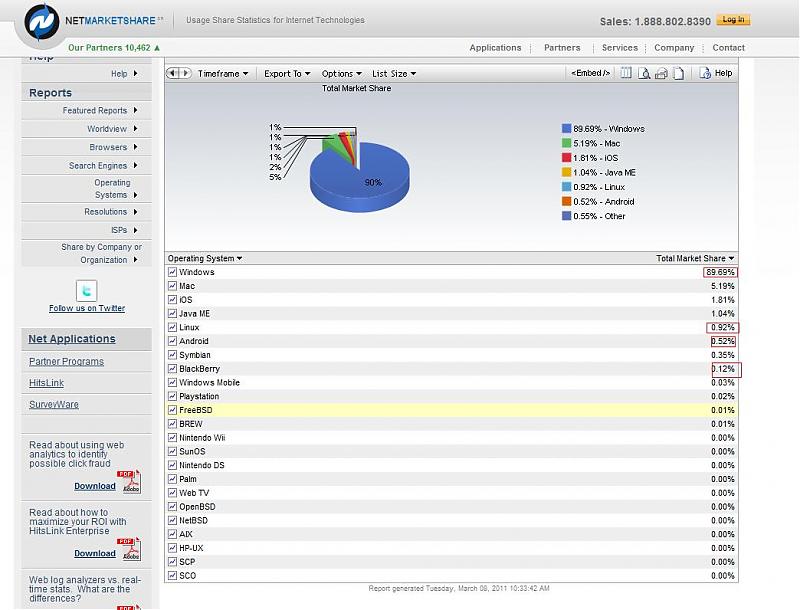The height and width of the screenshot is (610, 800).
Task: Toggle the Playstation row checkbox
Action: pyautogui.click(x=172, y=396)
